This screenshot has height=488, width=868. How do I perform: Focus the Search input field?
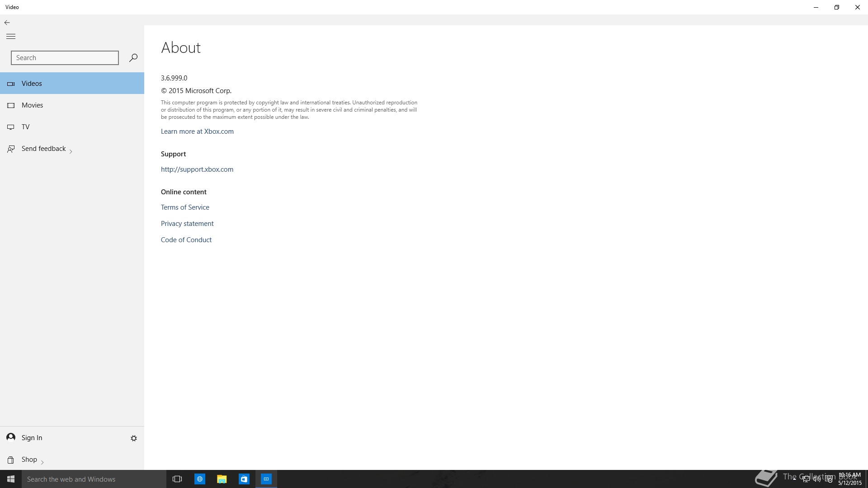[65, 58]
